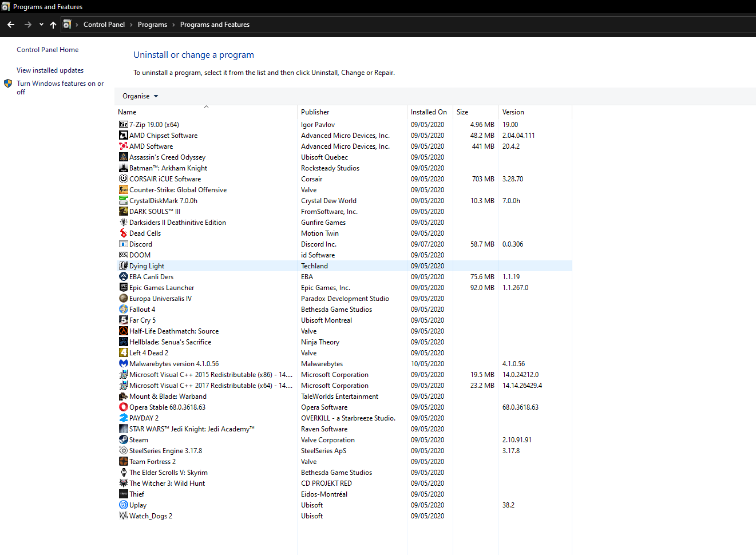Sort programs by Installed On column
The width and height of the screenshot is (756, 555).
pos(429,112)
